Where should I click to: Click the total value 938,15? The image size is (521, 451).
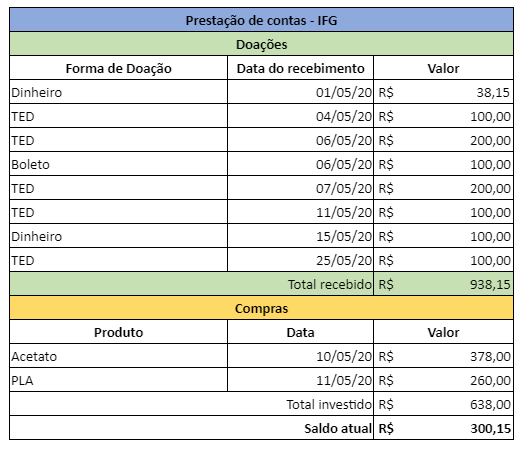coord(443,284)
